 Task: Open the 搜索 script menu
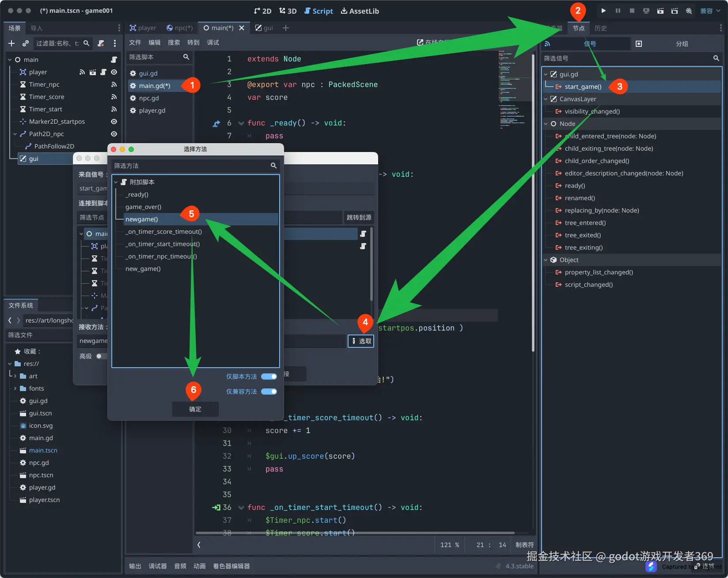(174, 42)
